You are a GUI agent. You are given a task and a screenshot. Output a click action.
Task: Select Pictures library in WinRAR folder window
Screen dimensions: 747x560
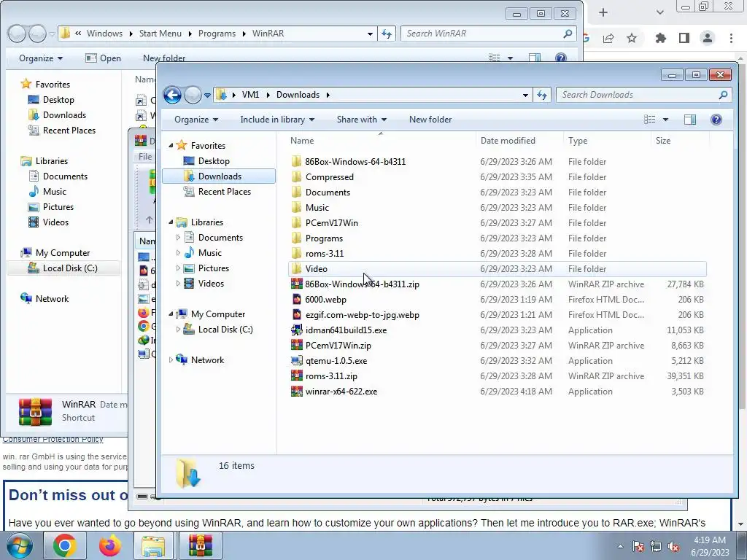coord(58,206)
